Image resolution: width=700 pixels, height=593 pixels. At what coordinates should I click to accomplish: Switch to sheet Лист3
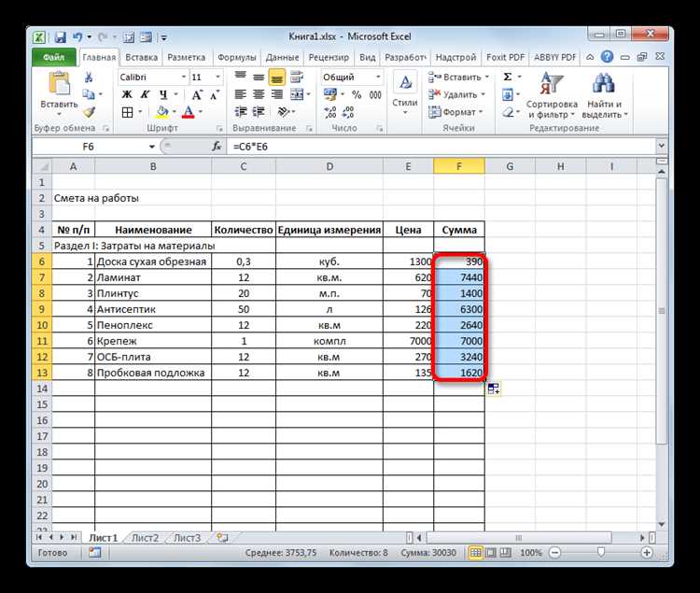click(x=187, y=538)
